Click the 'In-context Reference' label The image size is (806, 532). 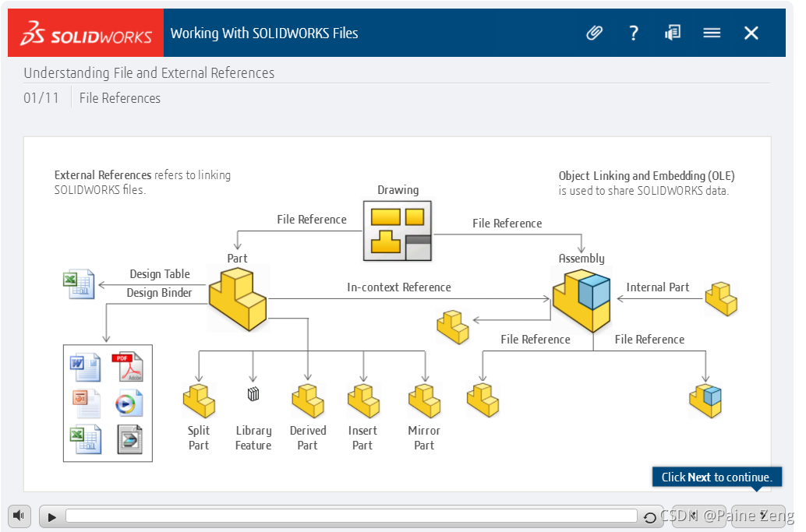pos(399,287)
